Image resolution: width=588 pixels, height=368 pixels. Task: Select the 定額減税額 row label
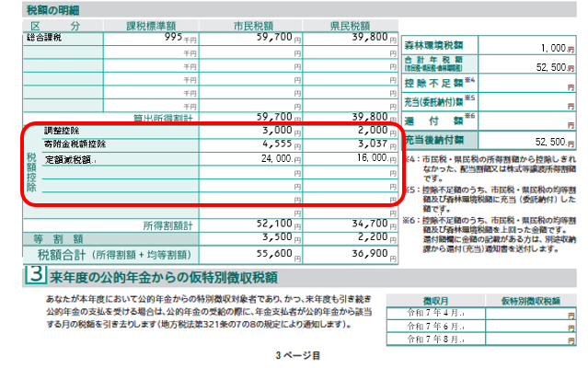click(x=68, y=160)
